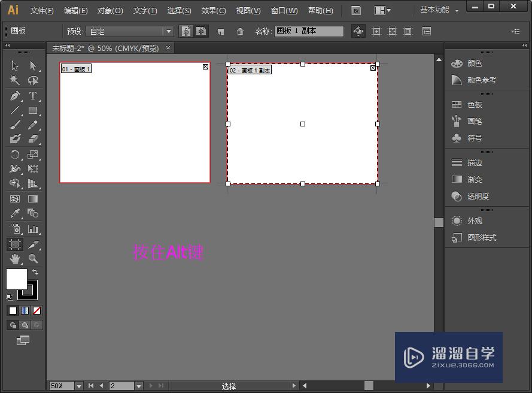Set portrait artboard orientation
Screen dimensions: 532x393
[186, 31]
